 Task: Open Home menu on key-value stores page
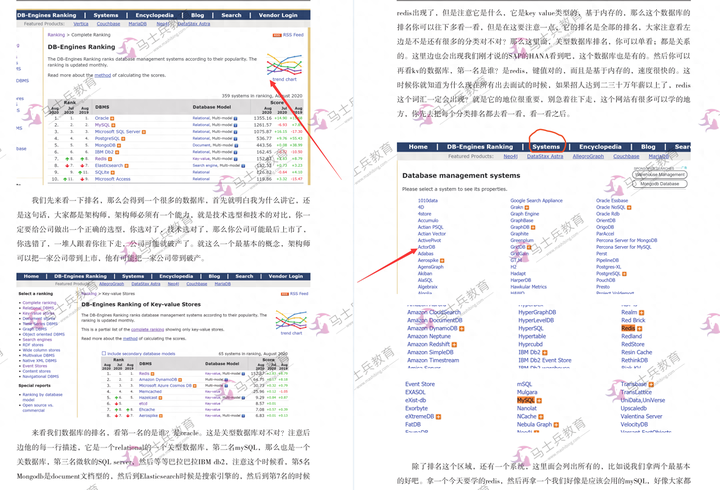click(x=31, y=276)
